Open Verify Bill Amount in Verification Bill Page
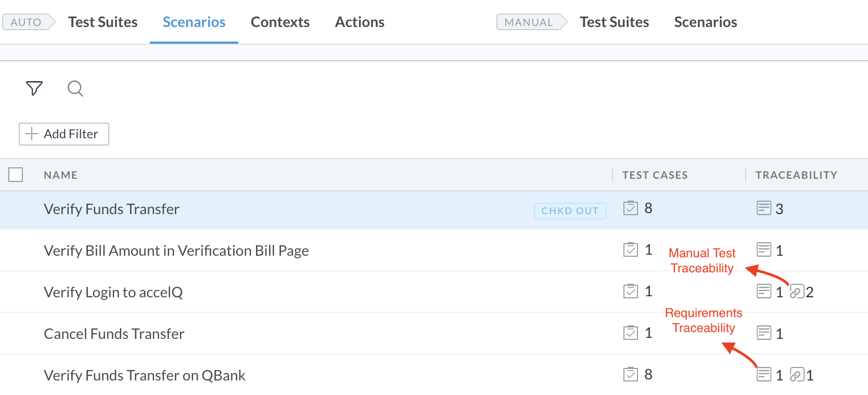The image size is (868, 395). [176, 251]
